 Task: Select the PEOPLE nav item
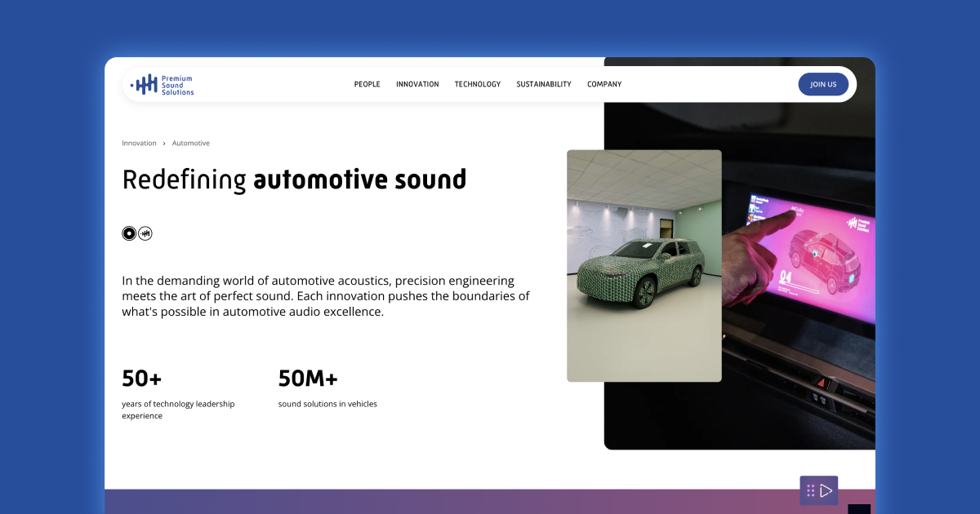click(367, 84)
